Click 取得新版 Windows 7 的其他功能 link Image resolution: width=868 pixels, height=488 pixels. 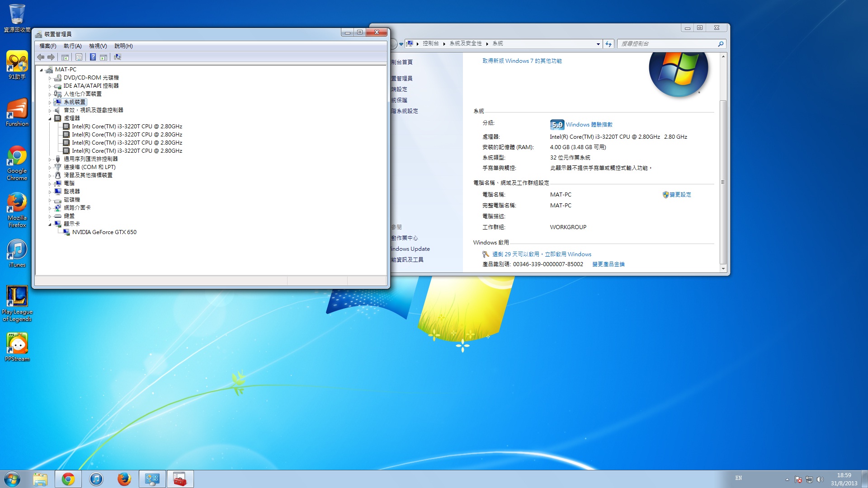522,61
